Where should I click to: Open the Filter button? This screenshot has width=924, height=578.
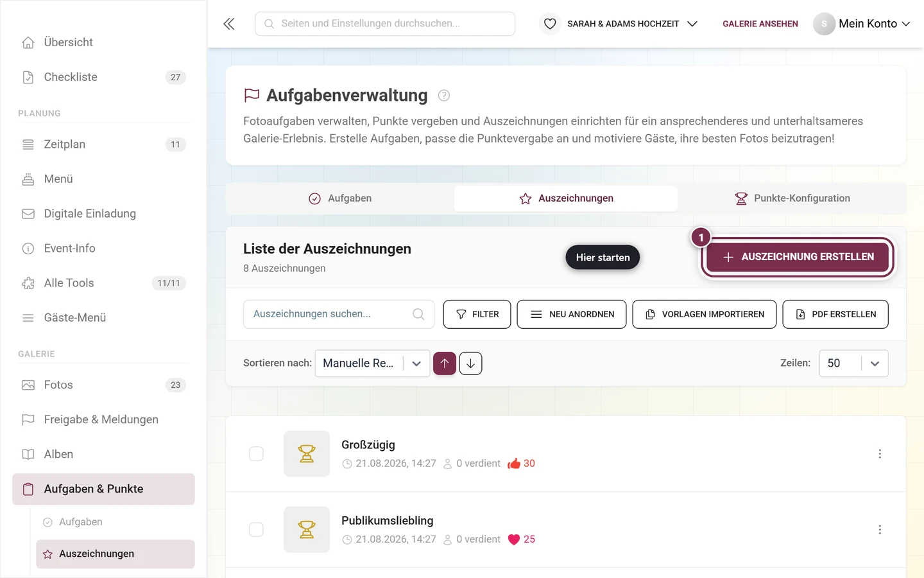click(x=477, y=314)
